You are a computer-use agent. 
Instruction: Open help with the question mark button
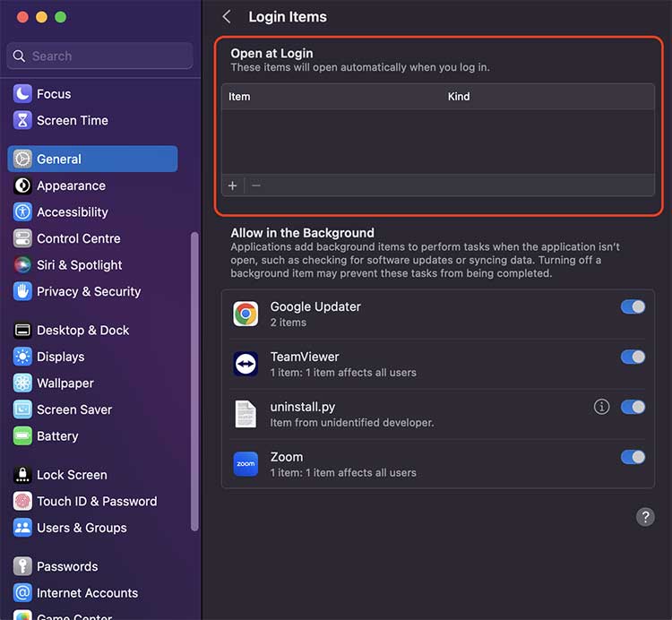pos(645,517)
